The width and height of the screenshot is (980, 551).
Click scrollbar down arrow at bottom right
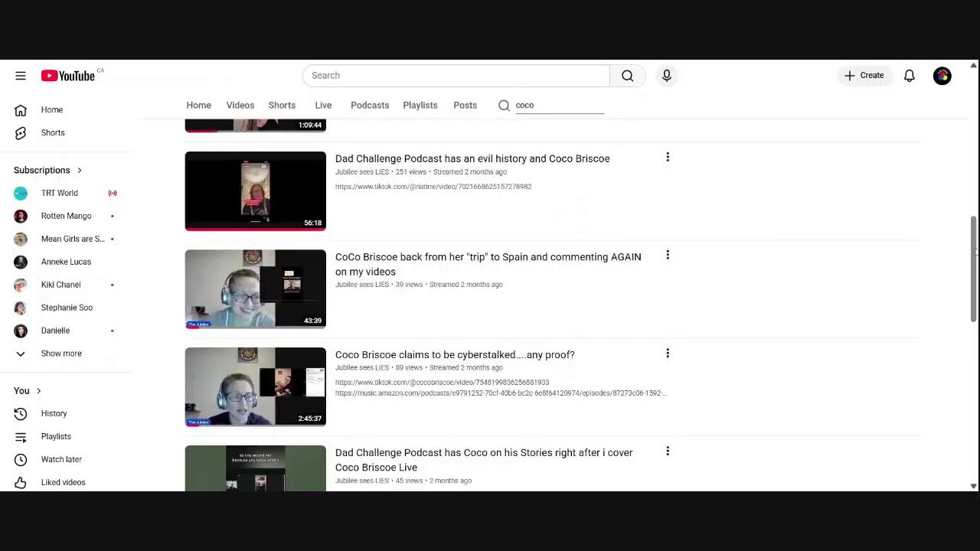click(974, 486)
